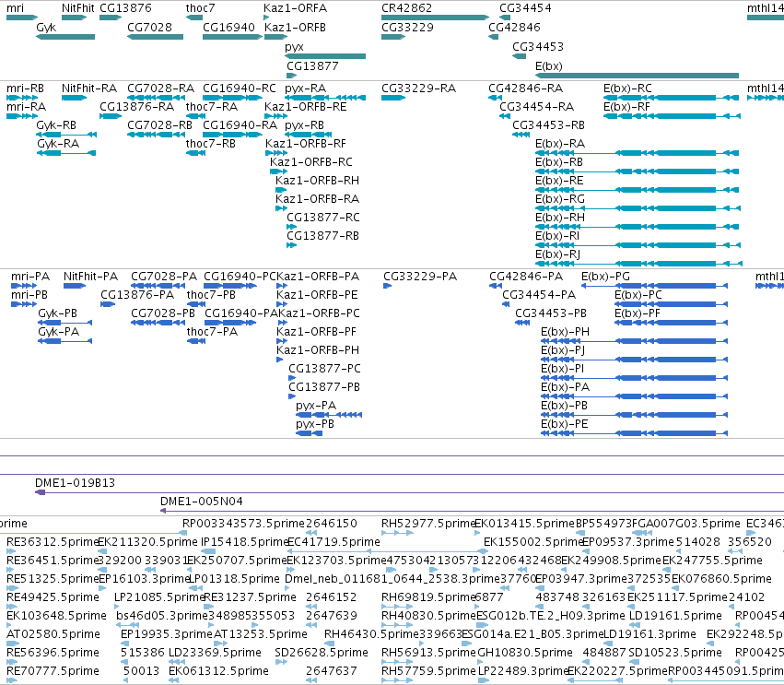
Task: Open the thoc7-PA protein label
Action: [x=212, y=332]
